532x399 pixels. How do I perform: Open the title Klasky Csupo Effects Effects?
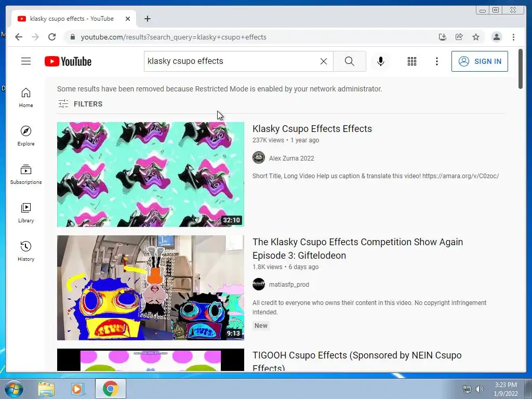(x=312, y=129)
